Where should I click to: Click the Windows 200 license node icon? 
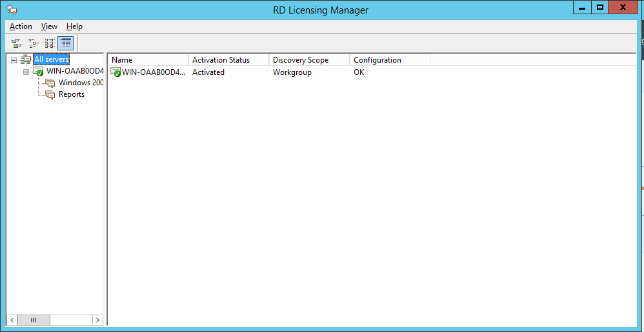[x=50, y=83]
